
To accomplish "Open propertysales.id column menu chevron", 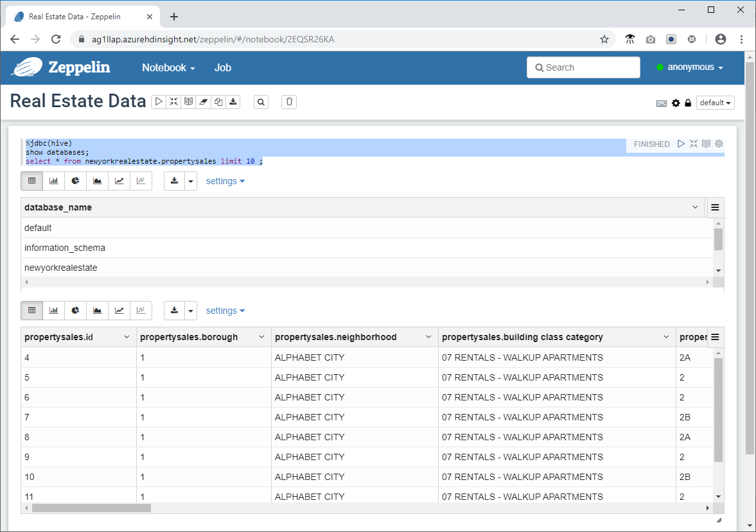I will pyautogui.click(x=127, y=337).
